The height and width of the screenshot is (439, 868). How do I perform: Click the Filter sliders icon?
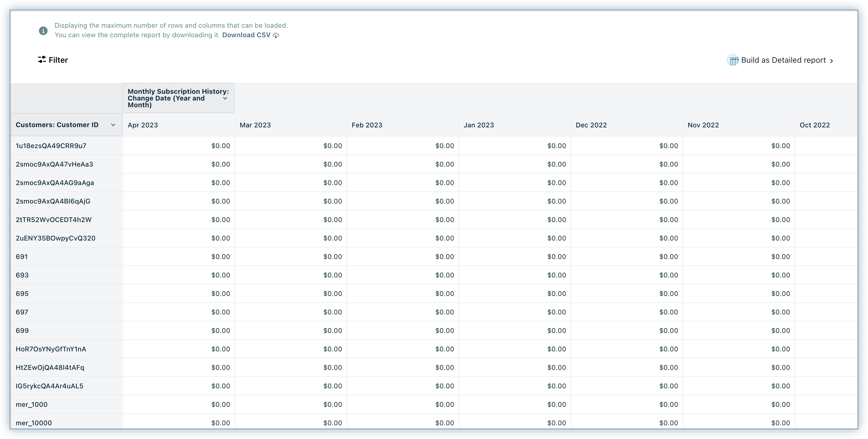(42, 60)
